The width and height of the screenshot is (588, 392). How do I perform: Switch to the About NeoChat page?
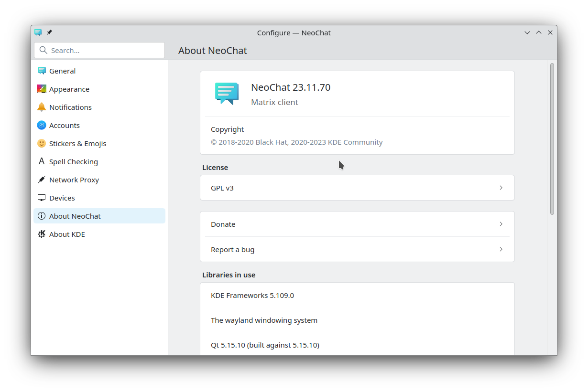coord(75,216)
